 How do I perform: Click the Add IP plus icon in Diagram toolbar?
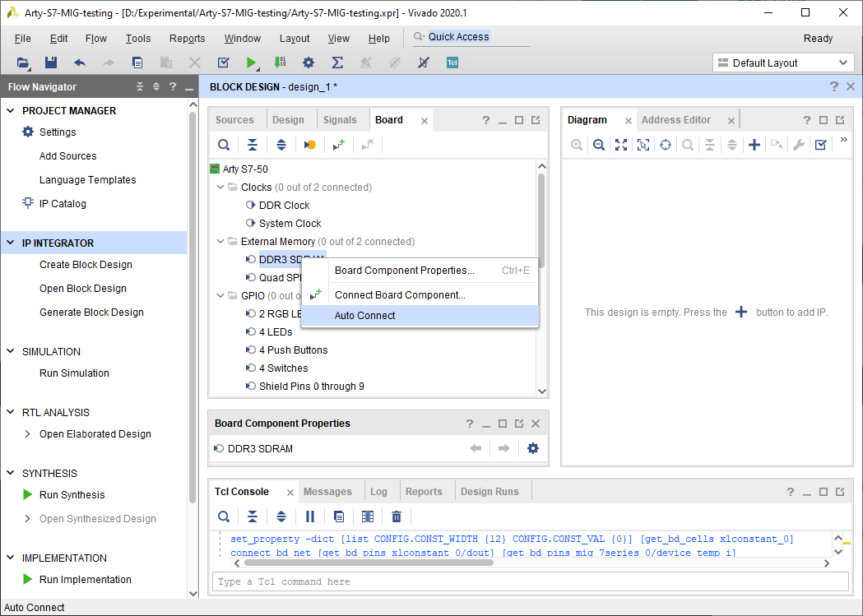point(754,145)
